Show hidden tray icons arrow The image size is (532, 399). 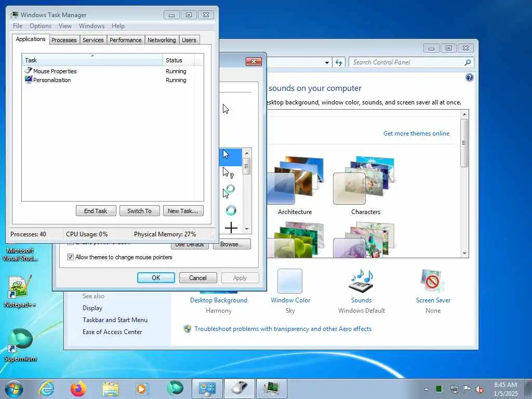click(x=426, y=389)
